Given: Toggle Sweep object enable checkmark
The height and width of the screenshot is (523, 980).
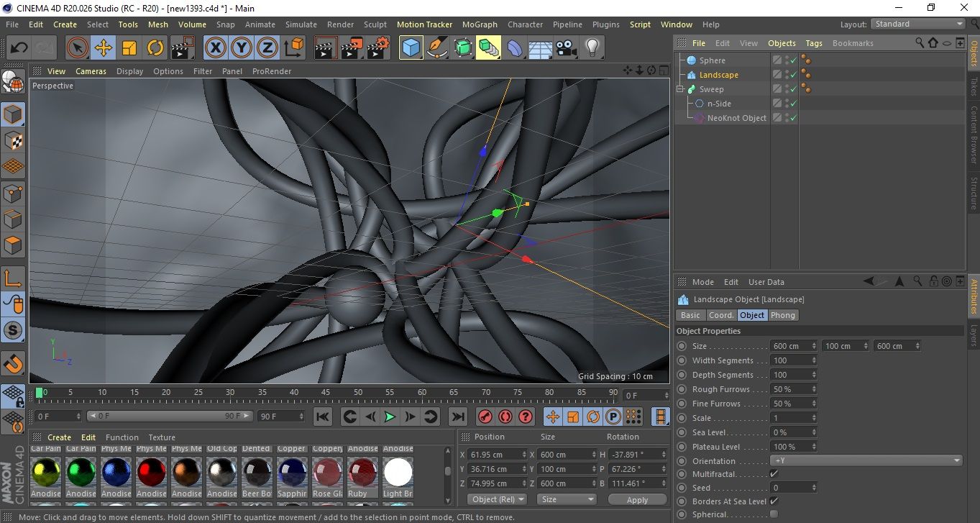Looking at the screenshot, I should [794, 89].
